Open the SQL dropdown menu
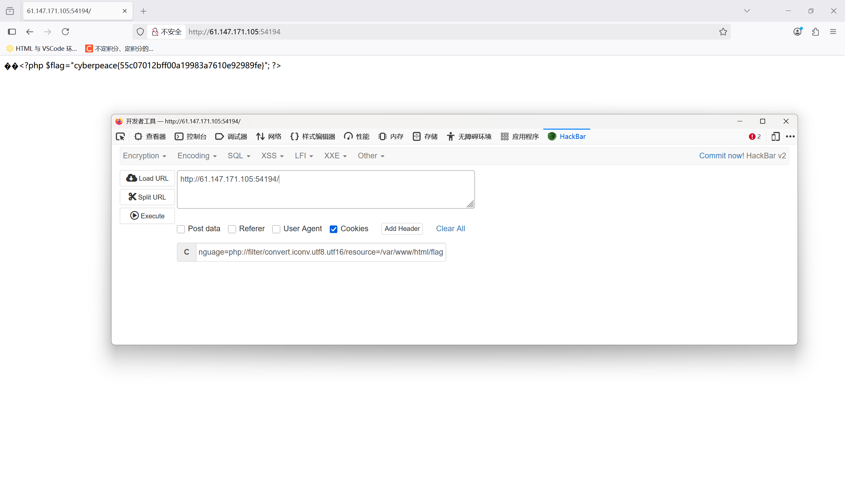The width and height of the screenshot is (845, 504). click(x=239, y=156)
